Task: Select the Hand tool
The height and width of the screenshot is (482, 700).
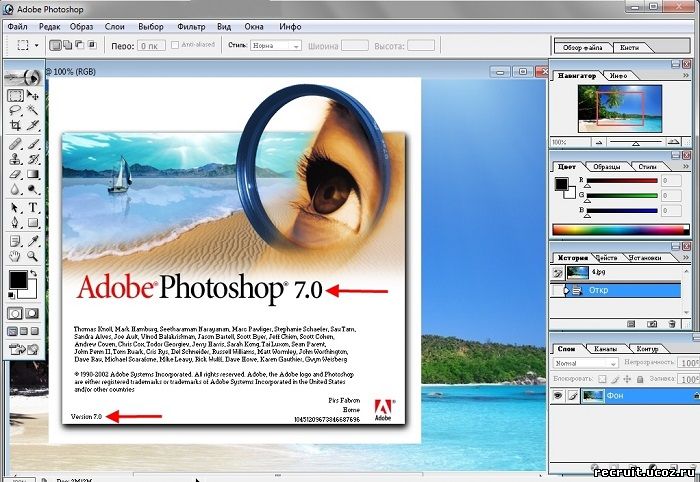Action: coord(15,256)
